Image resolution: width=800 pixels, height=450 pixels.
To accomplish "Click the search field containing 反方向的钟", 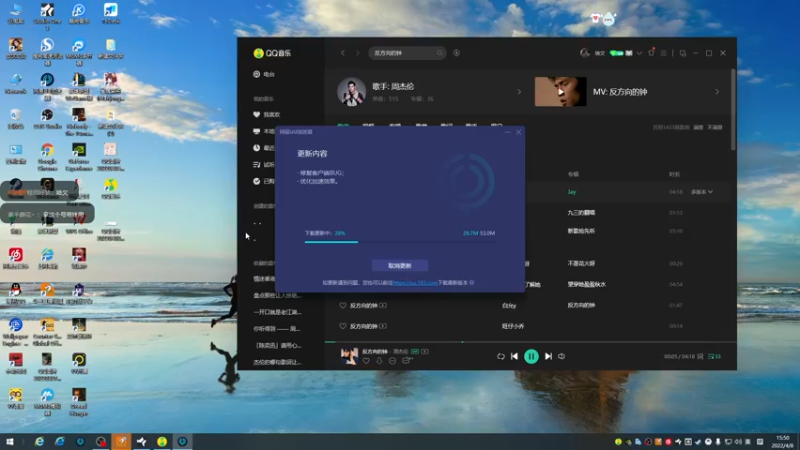I will tap(407, 53).
